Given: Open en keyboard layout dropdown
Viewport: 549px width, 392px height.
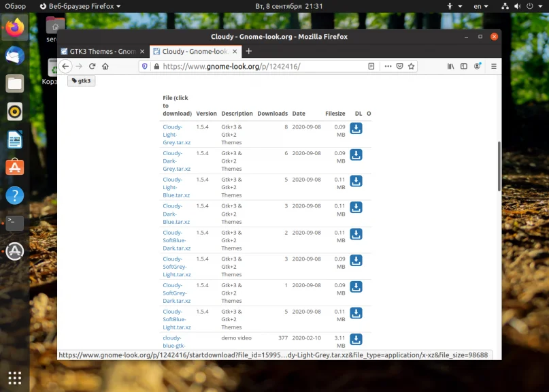Looking at the screenshot, I should (x=481, y=6).
